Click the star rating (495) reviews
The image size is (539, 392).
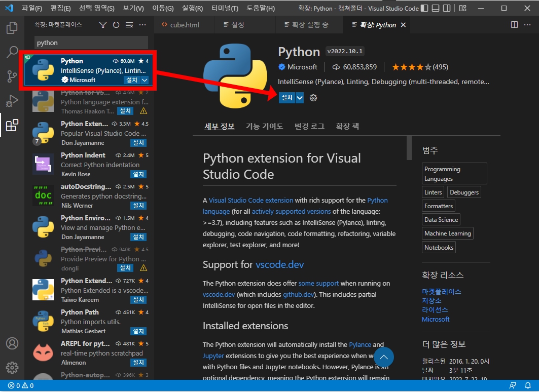[x=420, y=67]
